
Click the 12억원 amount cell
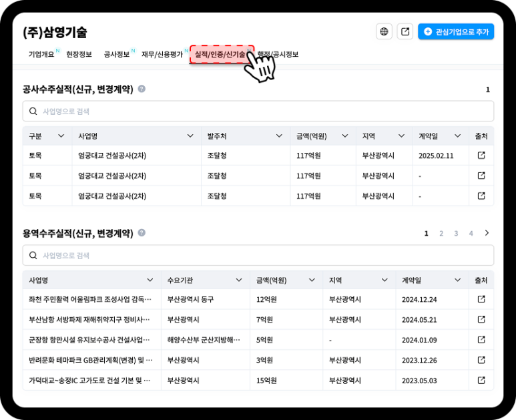(x=266, y=299)
